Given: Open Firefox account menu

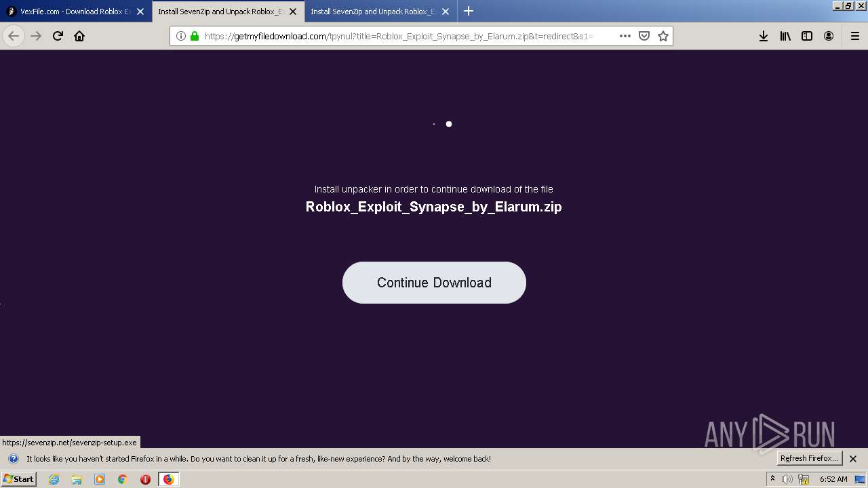Looking at the screenshot, I should [829, 36].
